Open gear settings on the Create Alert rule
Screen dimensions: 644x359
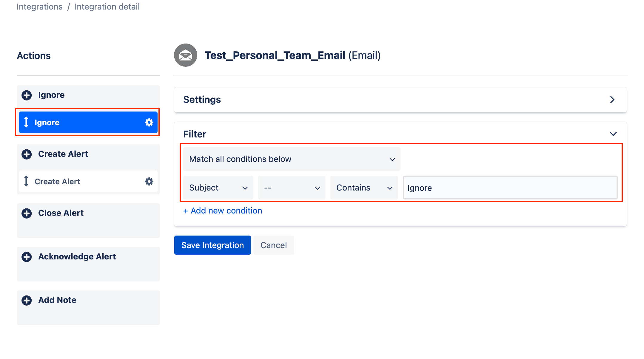click(149, 181)
